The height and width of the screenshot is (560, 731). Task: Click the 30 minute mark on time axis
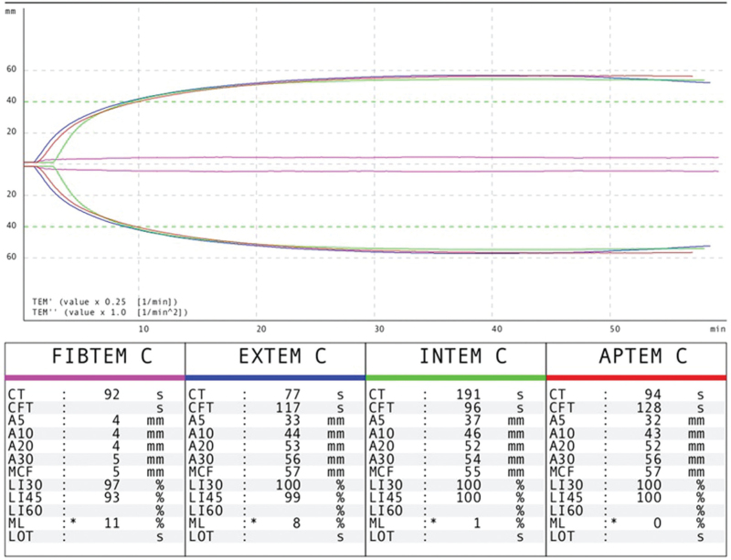click(x=376, y=327)
